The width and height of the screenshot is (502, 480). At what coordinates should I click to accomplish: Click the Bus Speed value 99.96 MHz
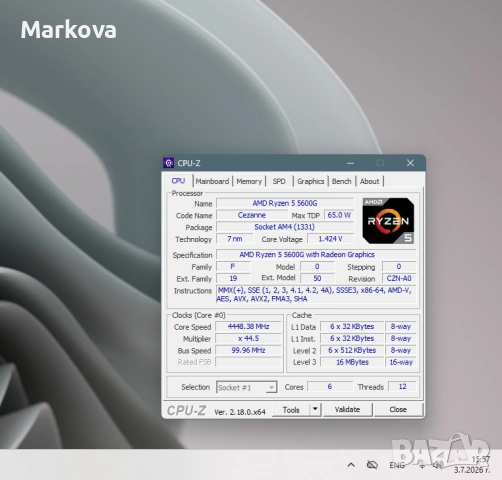(x=248, y=350)
